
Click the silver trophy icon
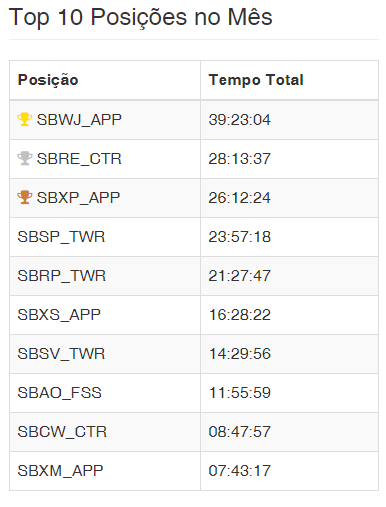tap(25, 158)
